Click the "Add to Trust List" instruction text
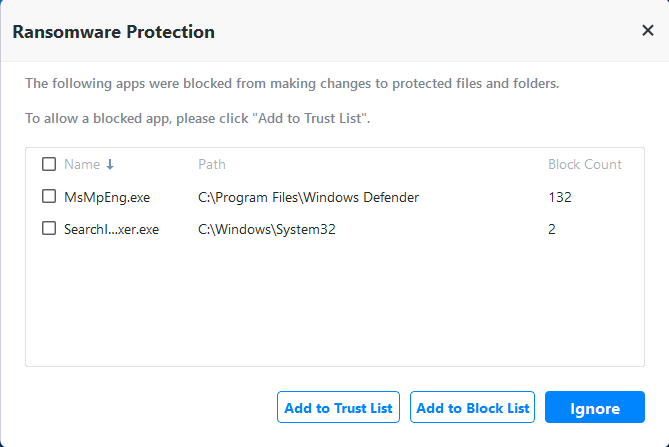Screen dimensions: 669x447 (x=198, y=119)
